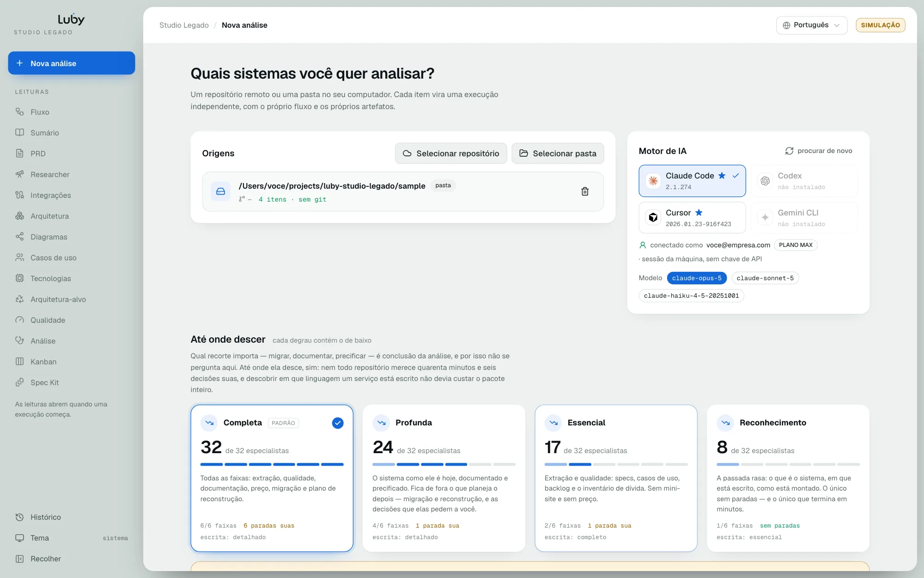Click the pasta tag on sample path

click(x=443, y=185)
